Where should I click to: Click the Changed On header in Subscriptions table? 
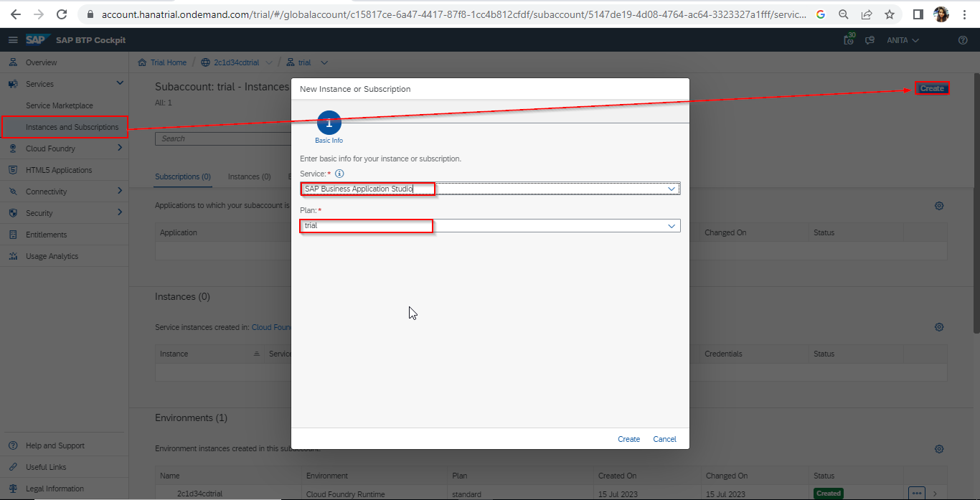(x=725, y=232)
